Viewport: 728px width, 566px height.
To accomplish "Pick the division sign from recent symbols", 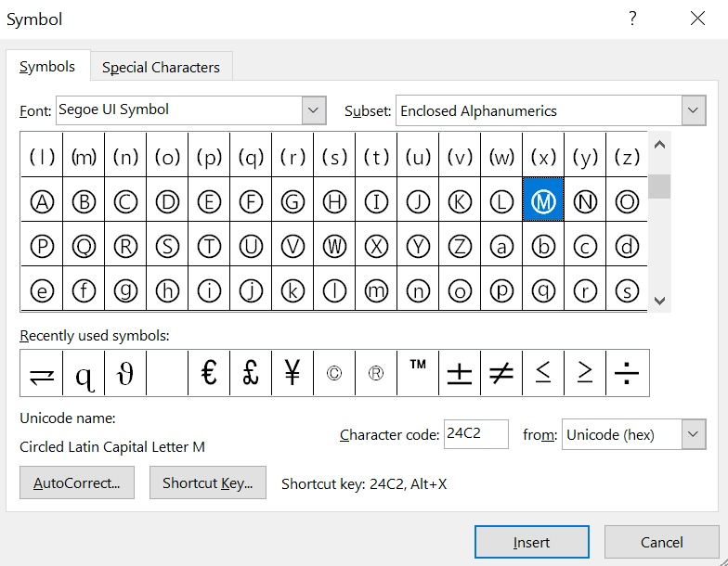I will click(627, 373).
